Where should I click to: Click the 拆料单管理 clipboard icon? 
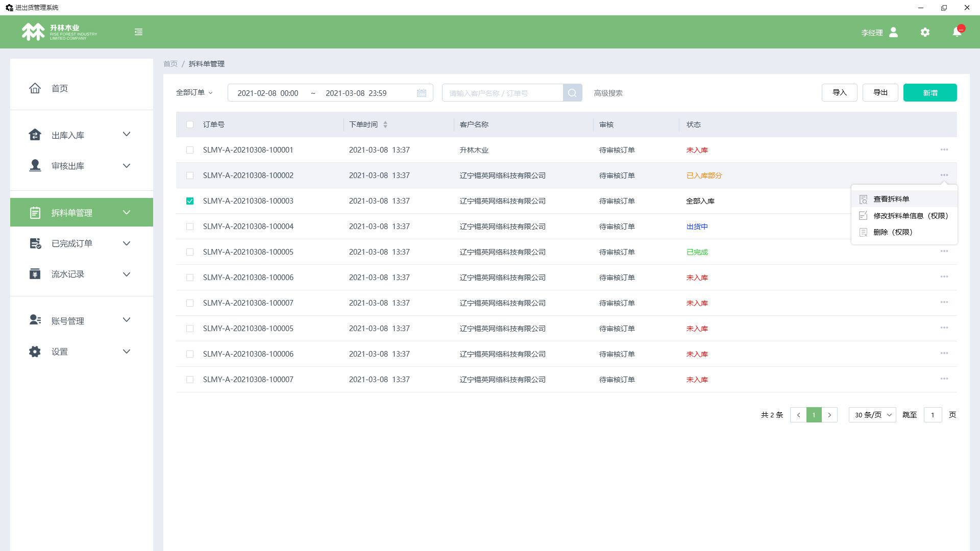pos(35,213)
